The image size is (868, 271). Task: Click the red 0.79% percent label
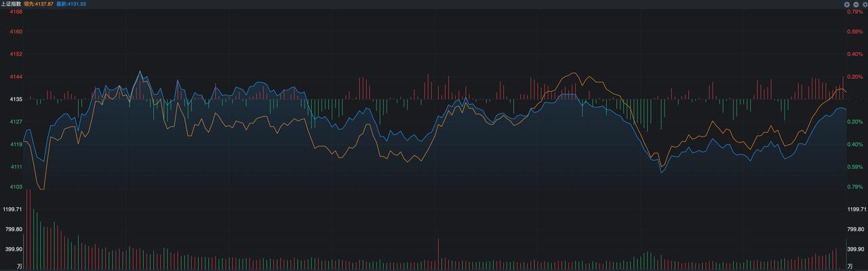[854, 12]
